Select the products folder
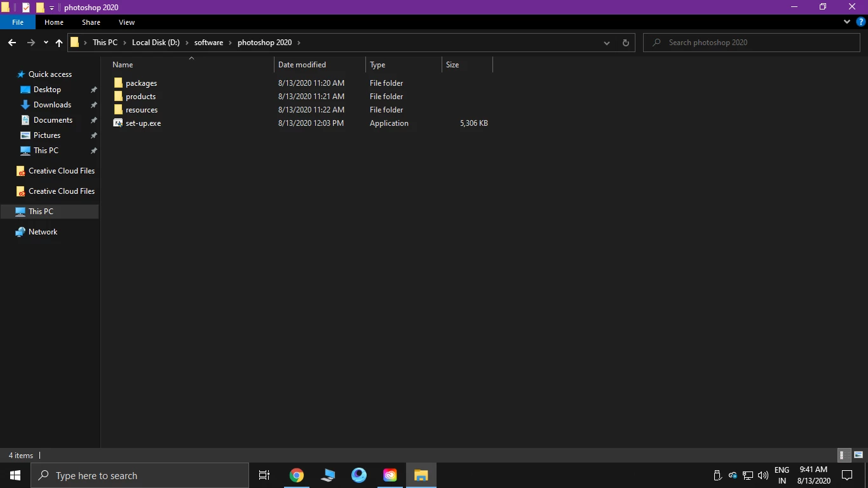 coord(135,97)
